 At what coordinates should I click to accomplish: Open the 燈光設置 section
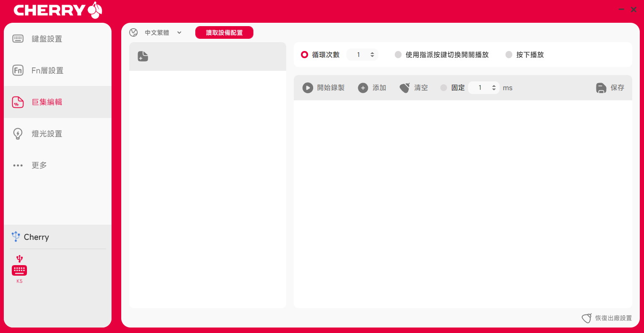pos(58,134)
